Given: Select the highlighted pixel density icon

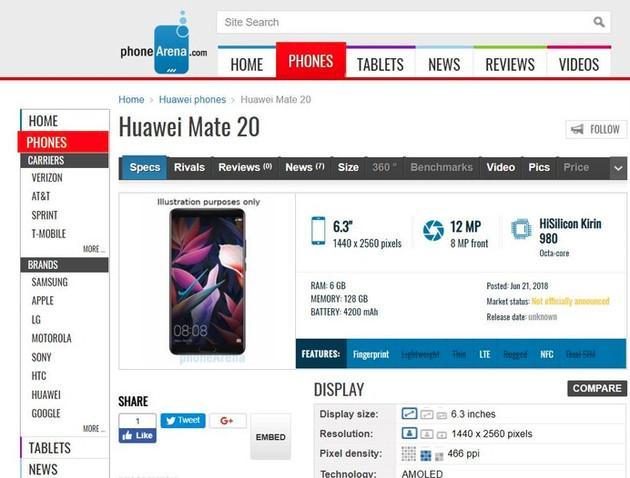Looking at the screenshot, I should click(x=425, y=455).
